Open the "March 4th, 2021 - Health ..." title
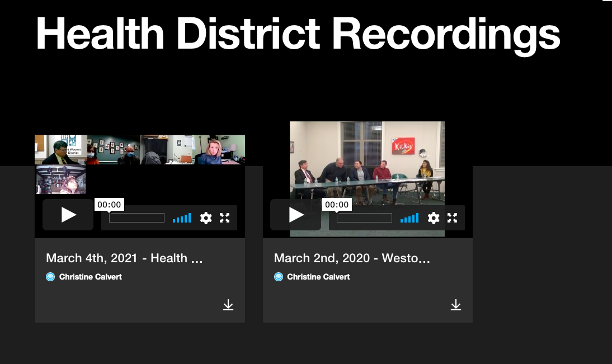This screenshot has width=612, height=364. point(124,258)
